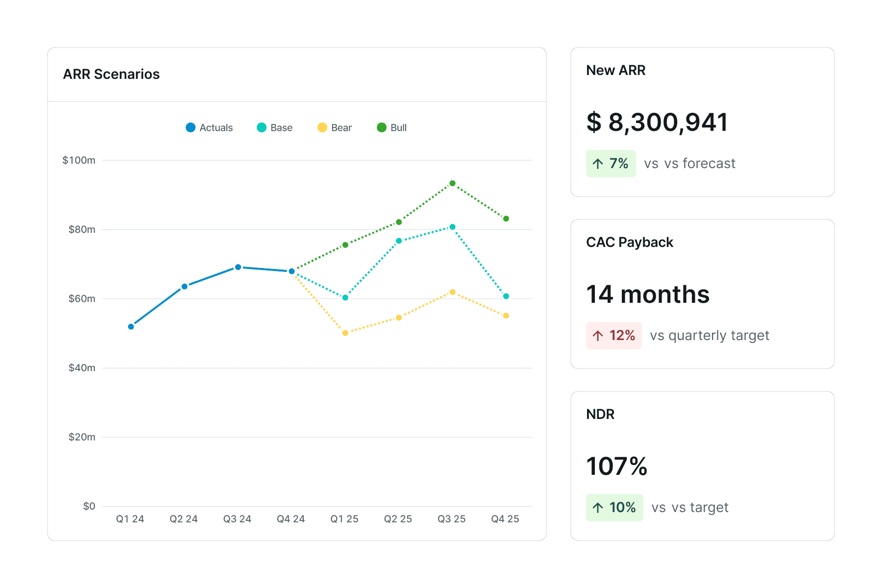Image resolution: width=882 pixels, height=588 pixels.
Task: Click the Q4 24 point where lines diverge
Action: [x=291, y=271]
